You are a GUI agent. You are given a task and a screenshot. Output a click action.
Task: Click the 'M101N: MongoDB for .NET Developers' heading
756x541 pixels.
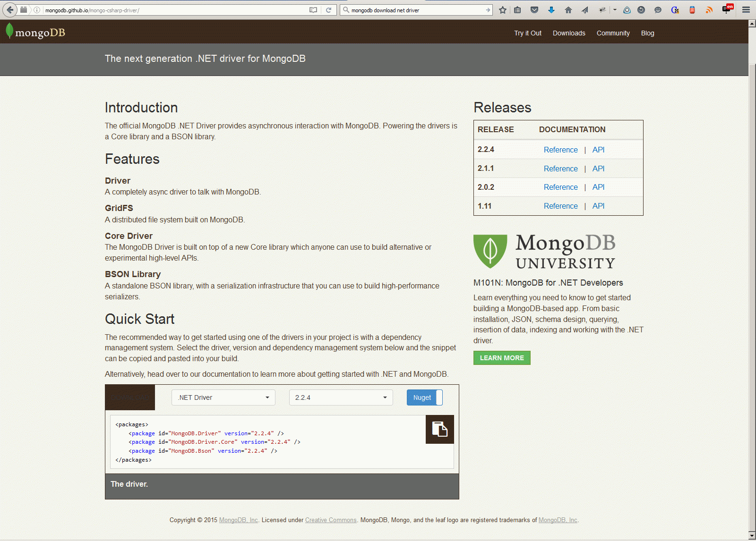[x=548, y=283]
